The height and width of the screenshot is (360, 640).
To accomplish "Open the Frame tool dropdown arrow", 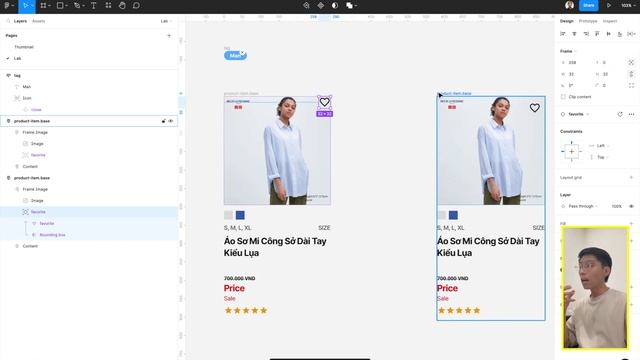I will pos(49,6).
